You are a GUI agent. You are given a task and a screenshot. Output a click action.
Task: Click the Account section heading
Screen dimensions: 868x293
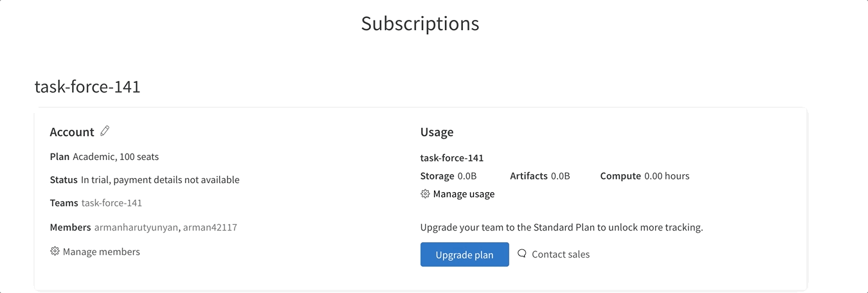click(72, 132)
